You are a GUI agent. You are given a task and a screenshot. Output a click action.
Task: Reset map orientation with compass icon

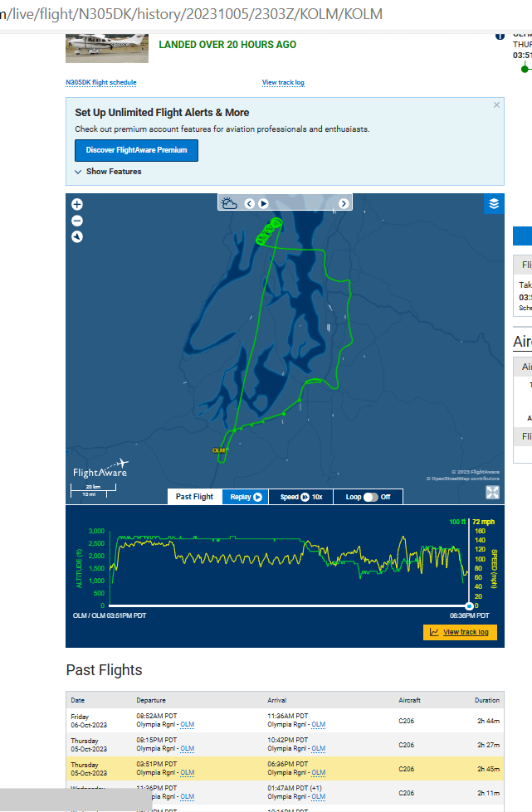(x=77, y=237)
